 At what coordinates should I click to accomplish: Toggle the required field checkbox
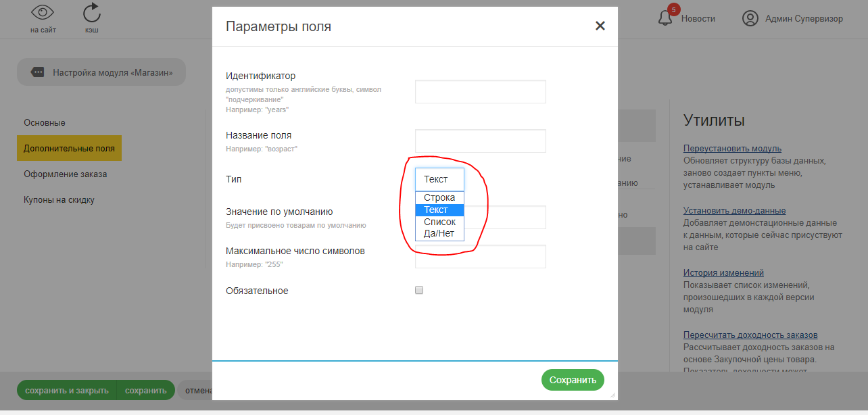click(419, 290)
